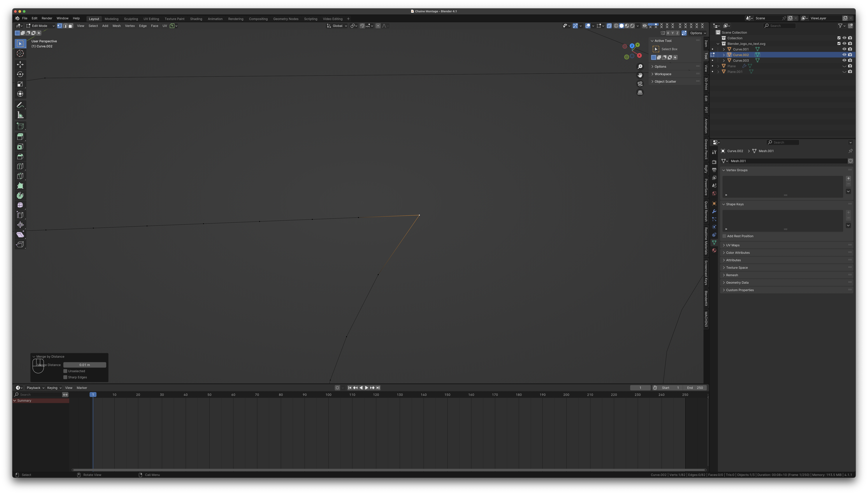Adjust Merge Distance value slider
Screen dimensions: 868x494
point(85,365)
